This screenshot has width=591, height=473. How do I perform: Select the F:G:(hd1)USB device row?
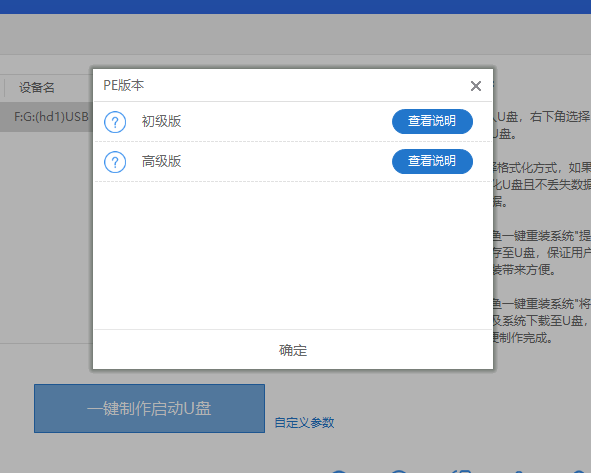click(x=46, y=117)
